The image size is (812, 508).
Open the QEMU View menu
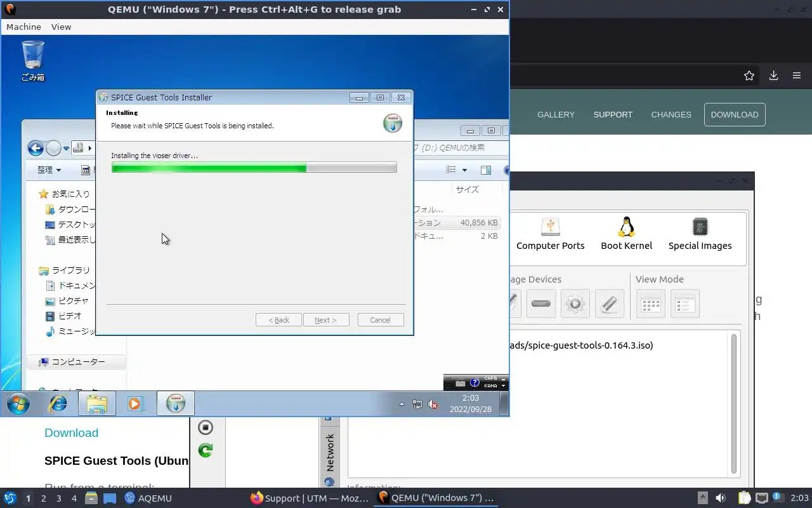click(x=61, y=27)
